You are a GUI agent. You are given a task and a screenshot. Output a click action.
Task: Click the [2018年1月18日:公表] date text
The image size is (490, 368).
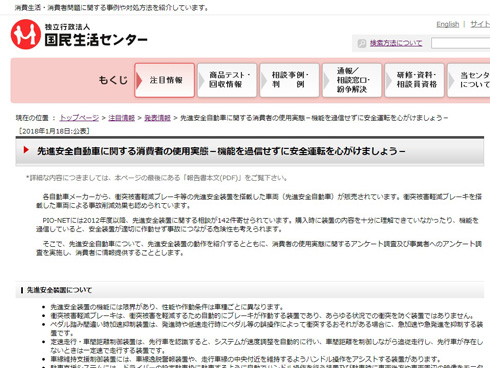point(54,131)
